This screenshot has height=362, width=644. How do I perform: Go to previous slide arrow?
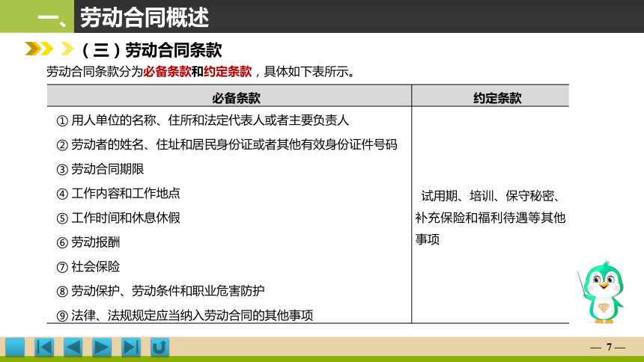click(73, 347)
